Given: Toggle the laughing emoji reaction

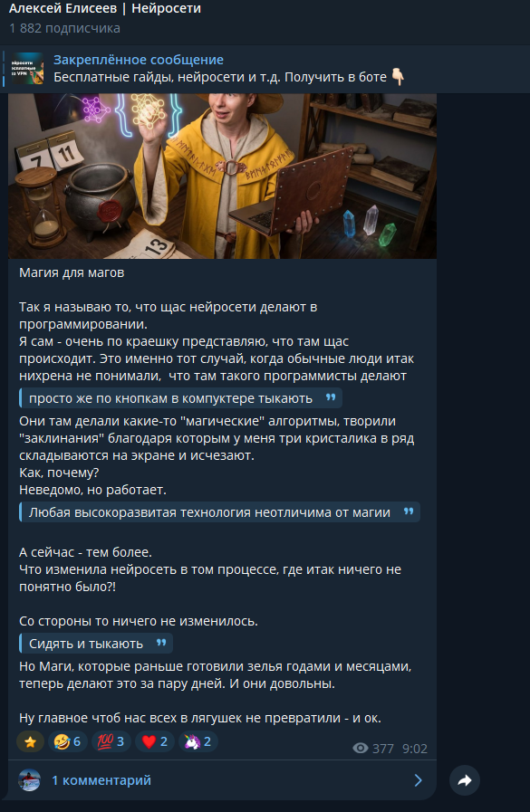Looking at the screenshot, I should (x=68, y=741).
